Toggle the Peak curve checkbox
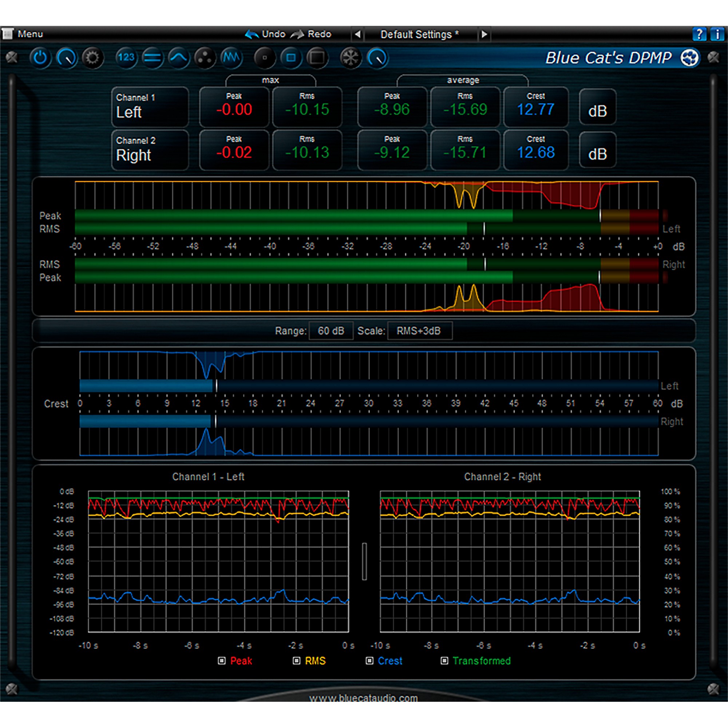The height and width of the screenshot is (728, 728). (222, 661)
